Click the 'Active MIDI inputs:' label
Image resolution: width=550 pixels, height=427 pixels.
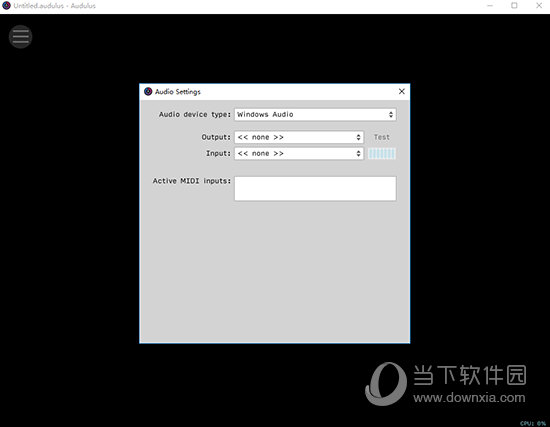point(192,181)
